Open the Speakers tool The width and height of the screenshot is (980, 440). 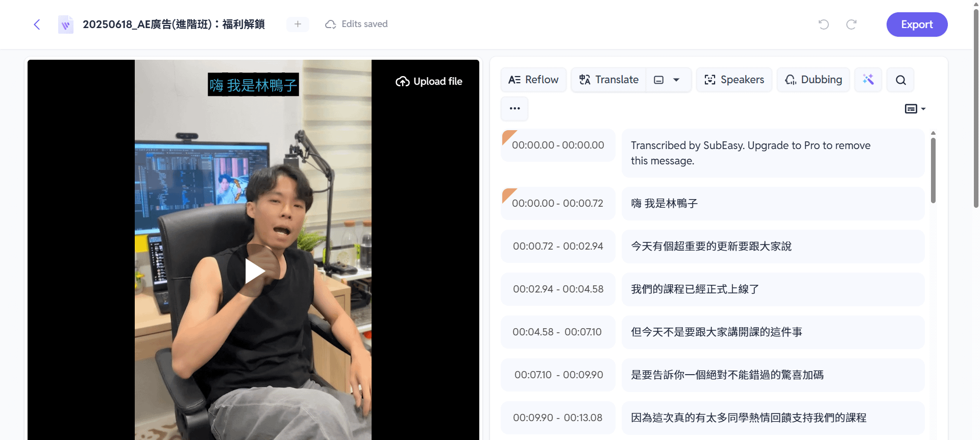734,80
